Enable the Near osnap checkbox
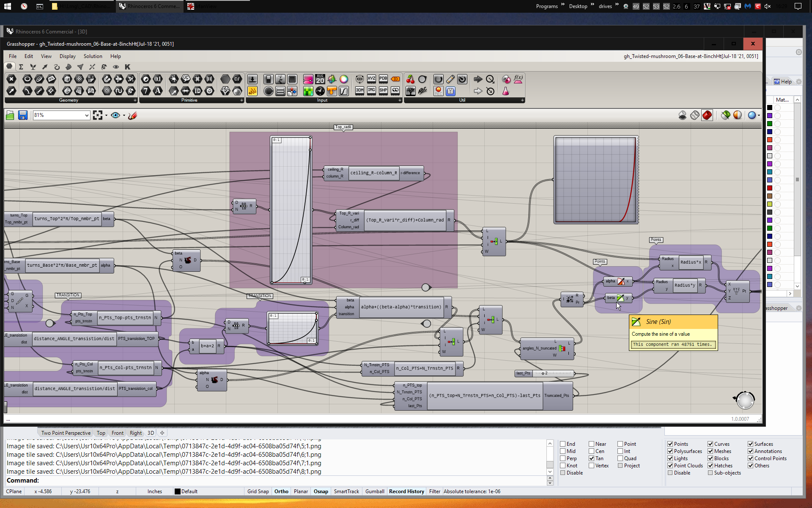 [592, 444]
